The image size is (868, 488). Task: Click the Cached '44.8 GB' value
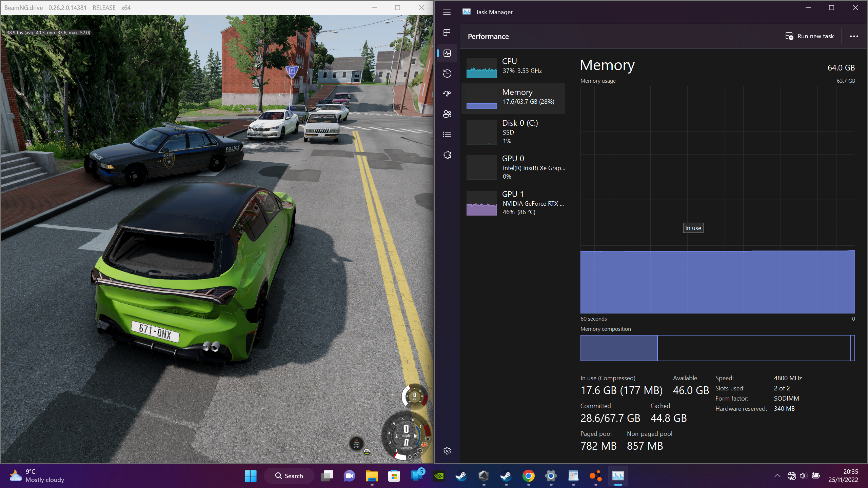pos(668,418)
